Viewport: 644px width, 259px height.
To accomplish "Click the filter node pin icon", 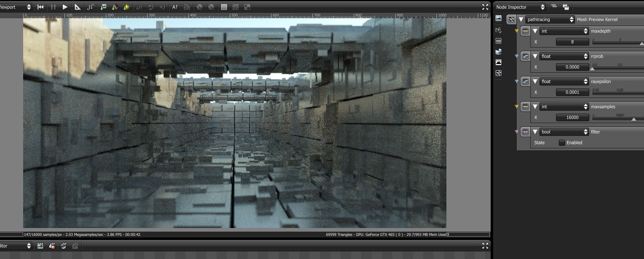I will click(x=525, y=132).
